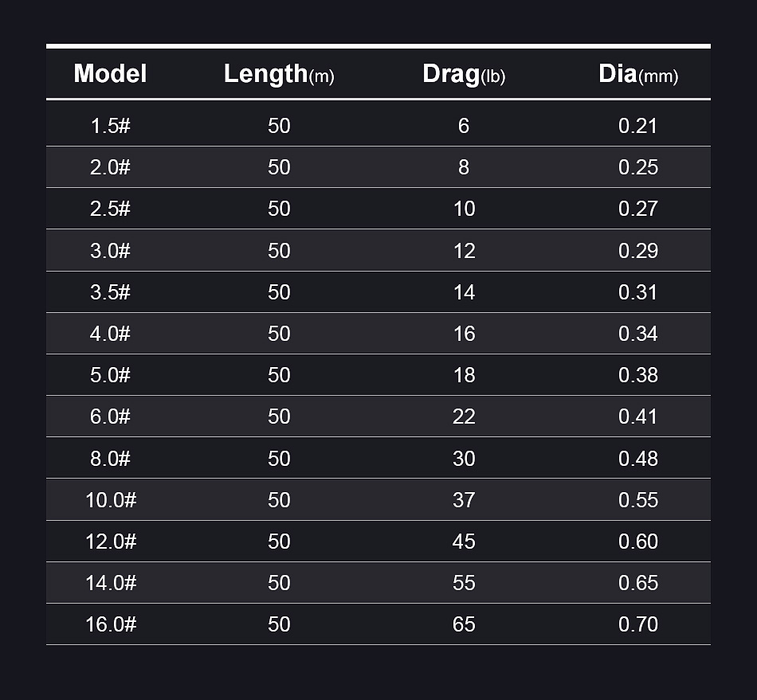This screenshot has width=757, height=700.
Task: Click the 3.0# model row label
Action: (x=110, y=251)
